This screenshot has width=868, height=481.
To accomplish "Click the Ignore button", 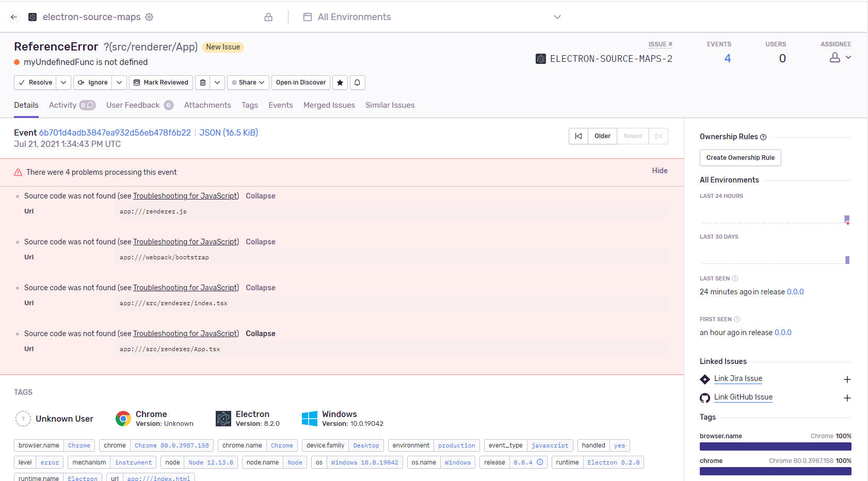I will pyautogui.click(x=93, y=82).
